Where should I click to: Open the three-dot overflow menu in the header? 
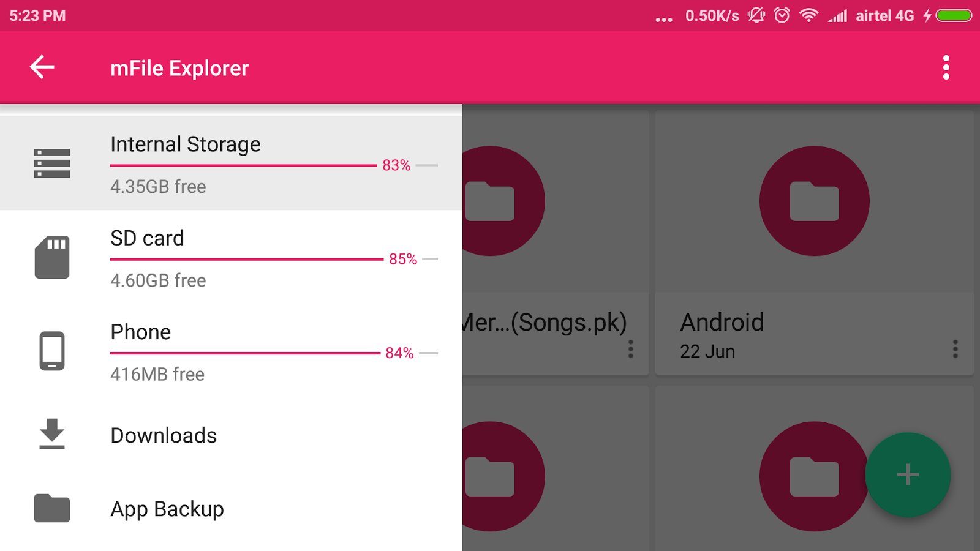click(946, 67)
